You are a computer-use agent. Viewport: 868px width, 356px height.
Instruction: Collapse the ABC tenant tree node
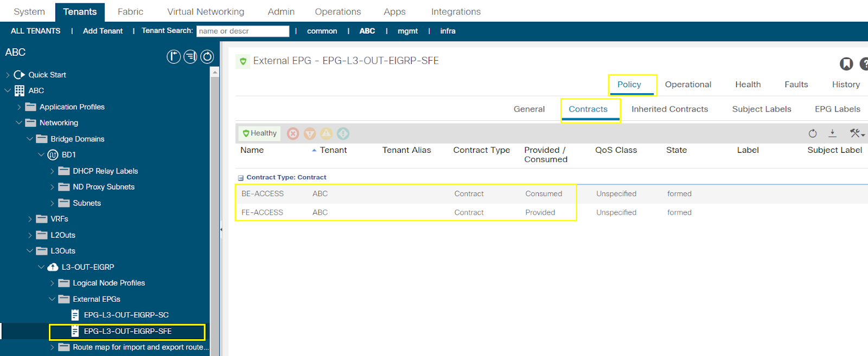click(x=8, y=90)
